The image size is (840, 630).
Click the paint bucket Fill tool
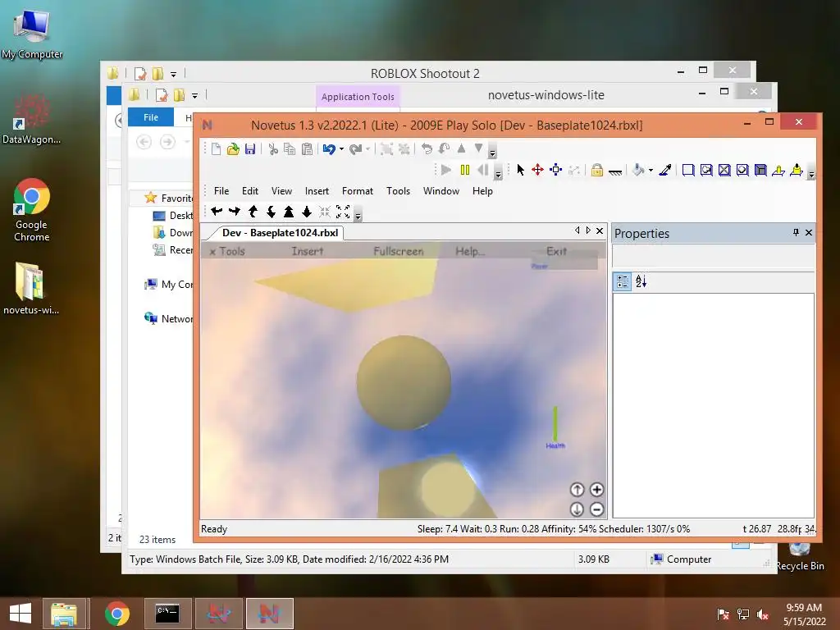click(638, 170)
